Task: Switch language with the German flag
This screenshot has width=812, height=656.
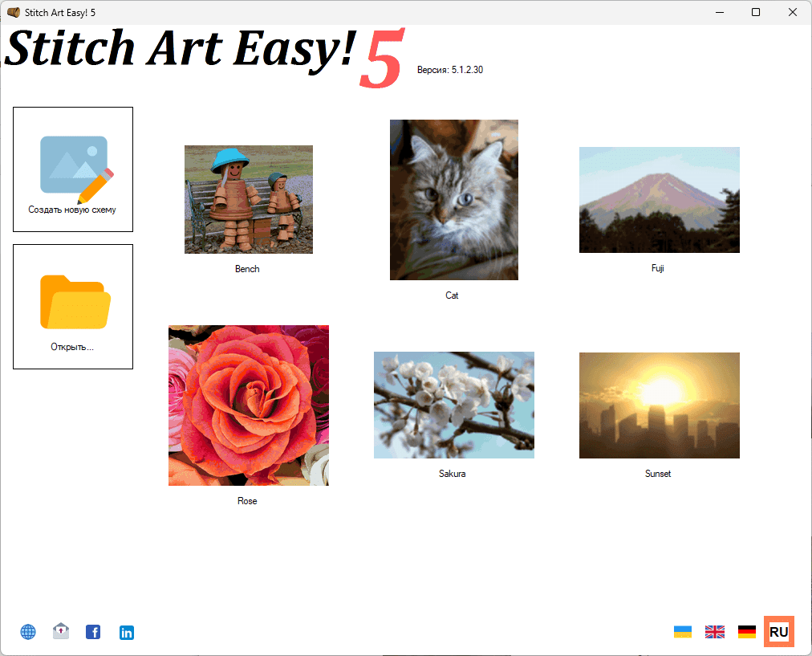Action: click(x=747, y=632)
